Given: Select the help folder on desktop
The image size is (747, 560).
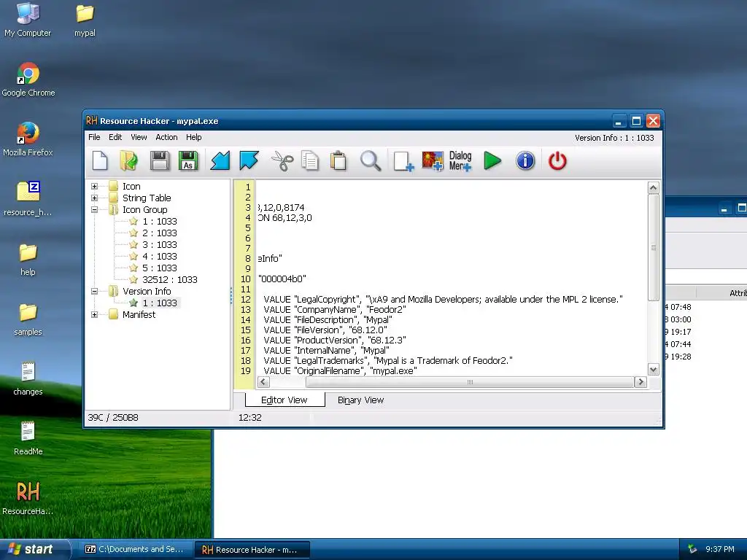Looking at the screenshot, I should 28,260.
